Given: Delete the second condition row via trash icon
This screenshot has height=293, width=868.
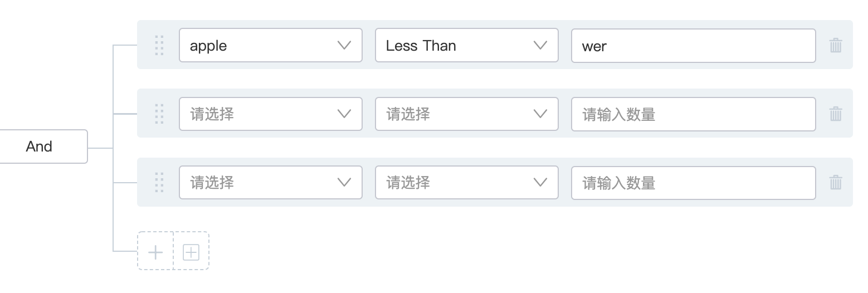Looking at the screenshot, I should (835, 114).
